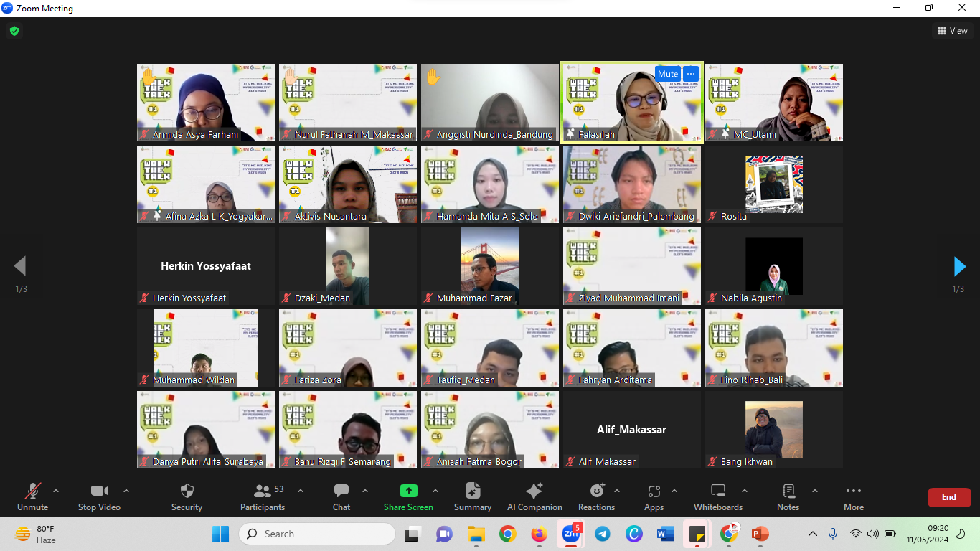This screenshot has width=980, height=551.
Task: Open the Whiteboards tool
Action: pos(718,491)
